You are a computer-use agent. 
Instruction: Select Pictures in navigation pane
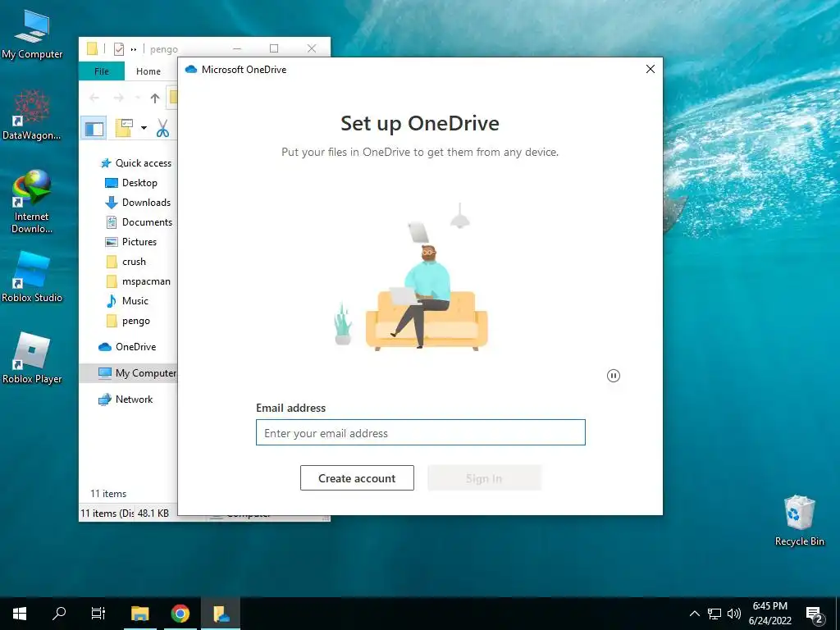131,242
